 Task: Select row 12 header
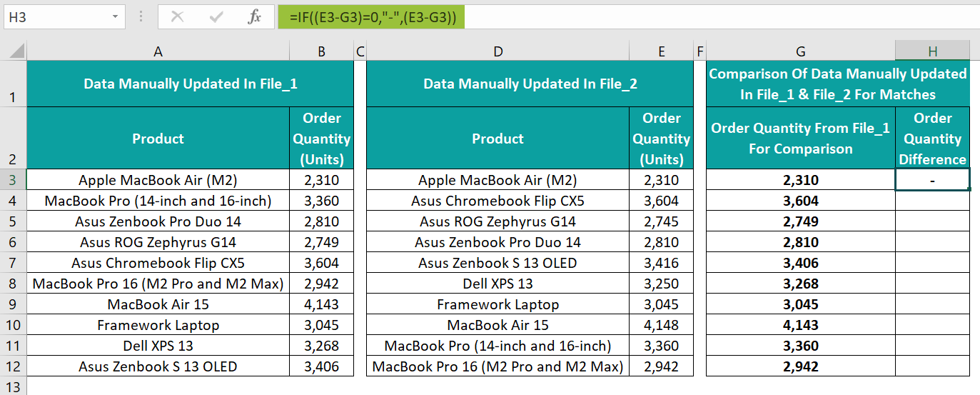(x=14, y=366)
